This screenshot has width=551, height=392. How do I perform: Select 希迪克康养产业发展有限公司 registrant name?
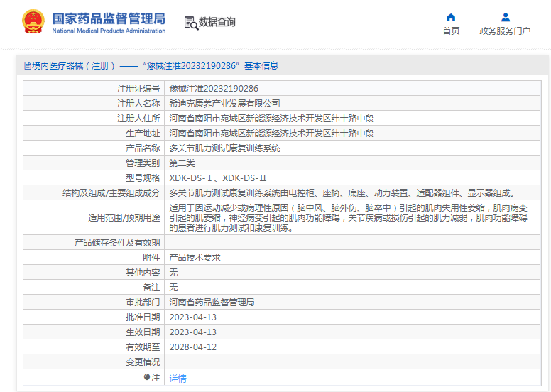click(x=224, y=104)
